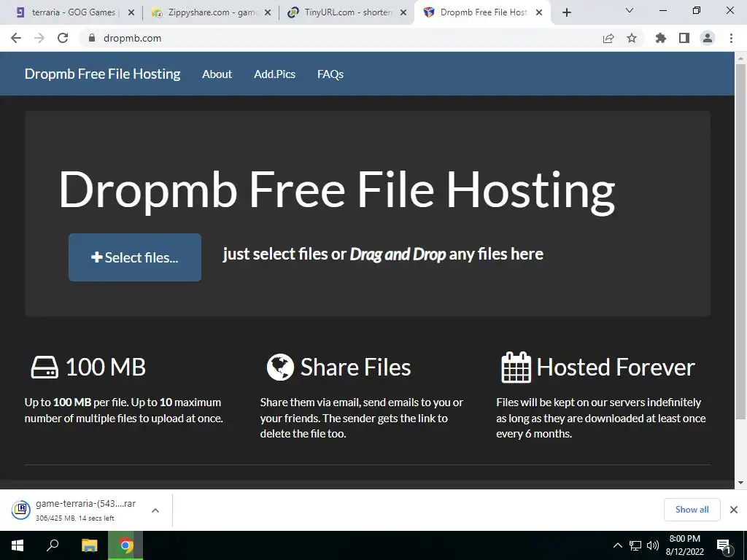Viewport: 747px width, 560px height.
Task: Switch to the Zippyshare.com tab
Action: tap(209, 12)
